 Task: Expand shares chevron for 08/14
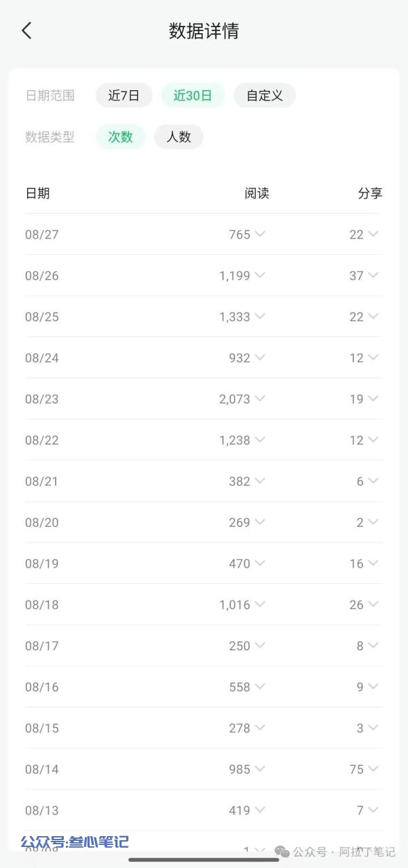pos(373,769)
